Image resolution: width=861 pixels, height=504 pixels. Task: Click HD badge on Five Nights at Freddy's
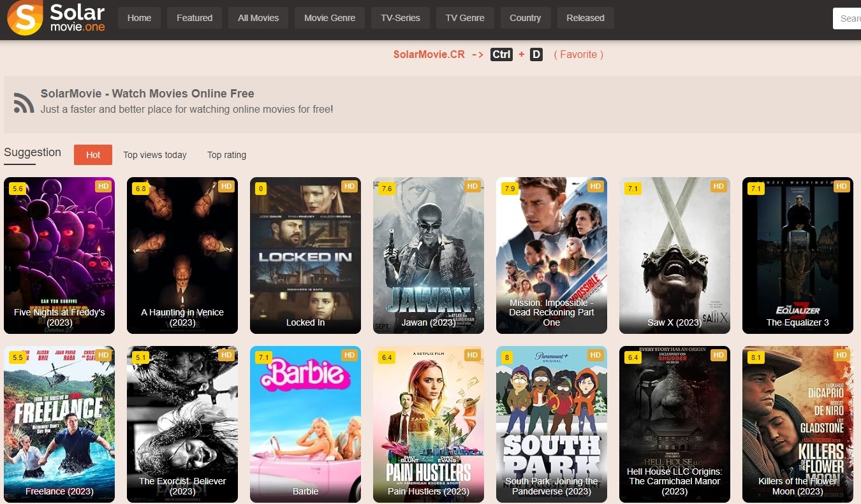103,186
